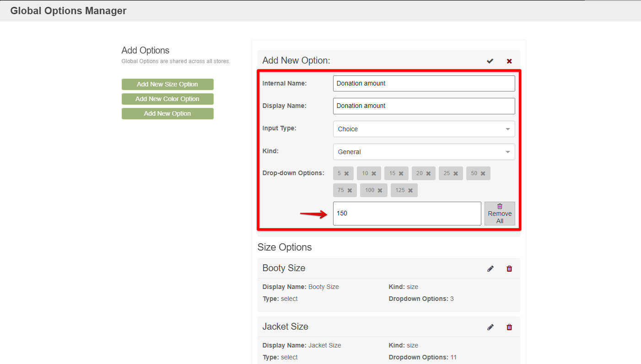Click Booty Size Dropdown Options count
Screen dimensions: 641x364
(x=421, y=299)
